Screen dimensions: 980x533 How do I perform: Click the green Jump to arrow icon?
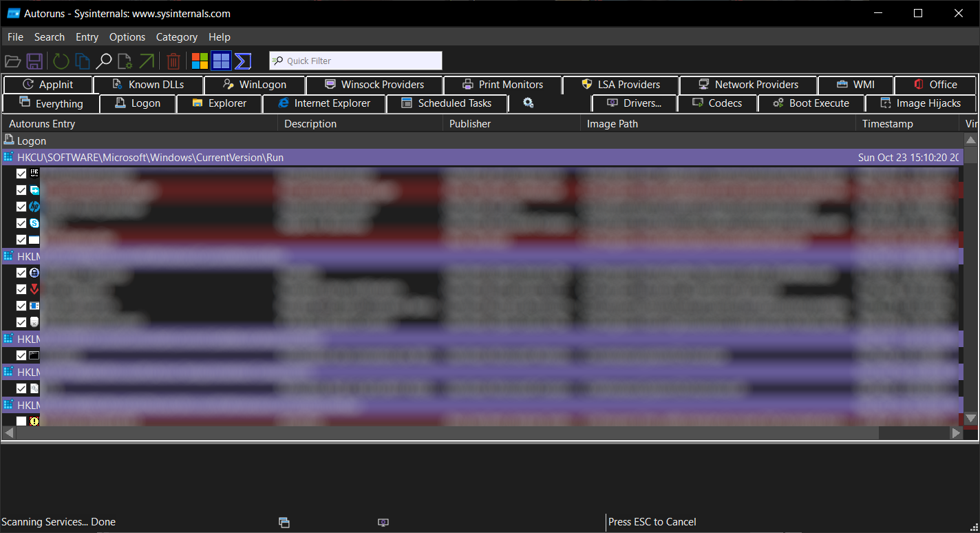[147, 61]
